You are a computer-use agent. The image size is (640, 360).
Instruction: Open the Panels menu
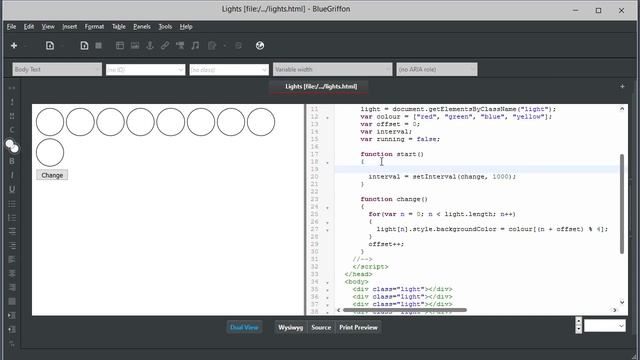(x=142, y=27)
